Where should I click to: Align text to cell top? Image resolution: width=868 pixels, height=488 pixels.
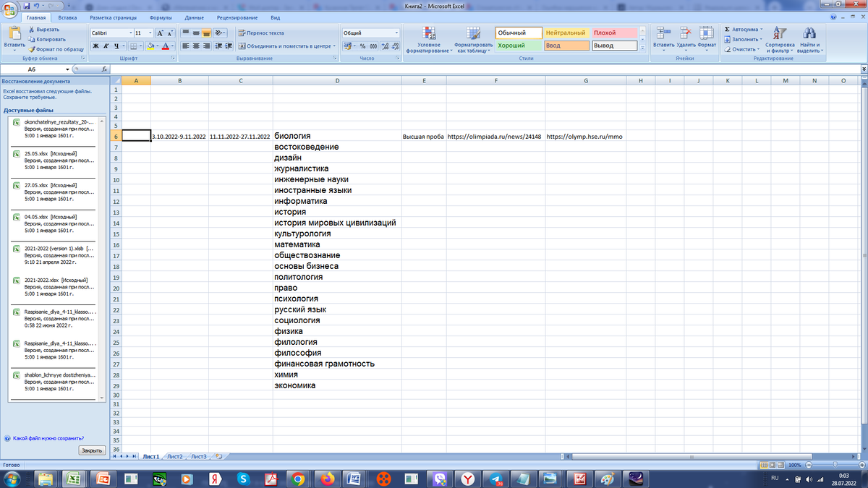[x=185, y=33]
